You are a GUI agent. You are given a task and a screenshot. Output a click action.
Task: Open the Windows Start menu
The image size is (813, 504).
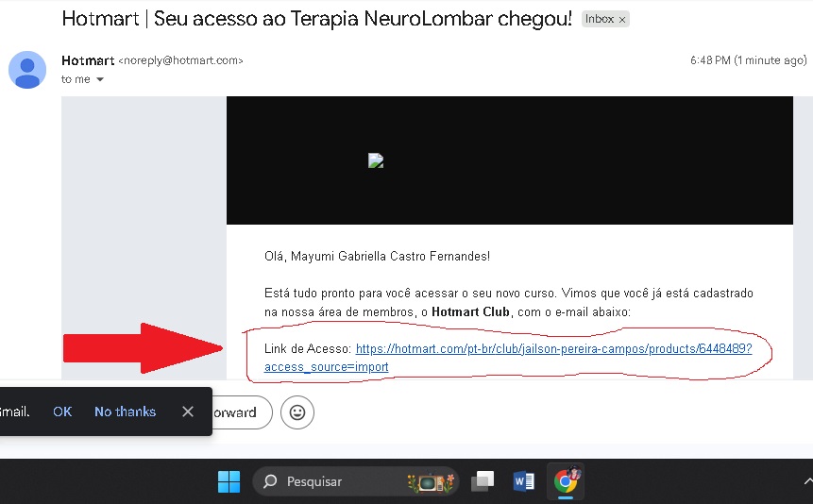tap(229, 481)
